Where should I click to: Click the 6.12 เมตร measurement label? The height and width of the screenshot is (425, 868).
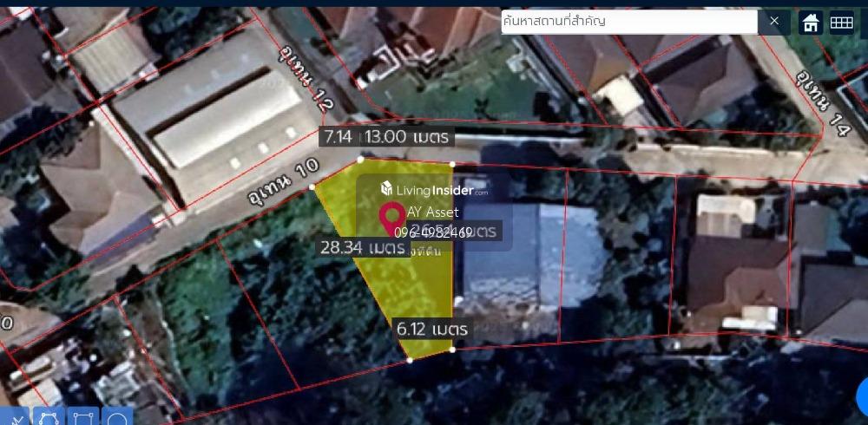tap(431, 329)
